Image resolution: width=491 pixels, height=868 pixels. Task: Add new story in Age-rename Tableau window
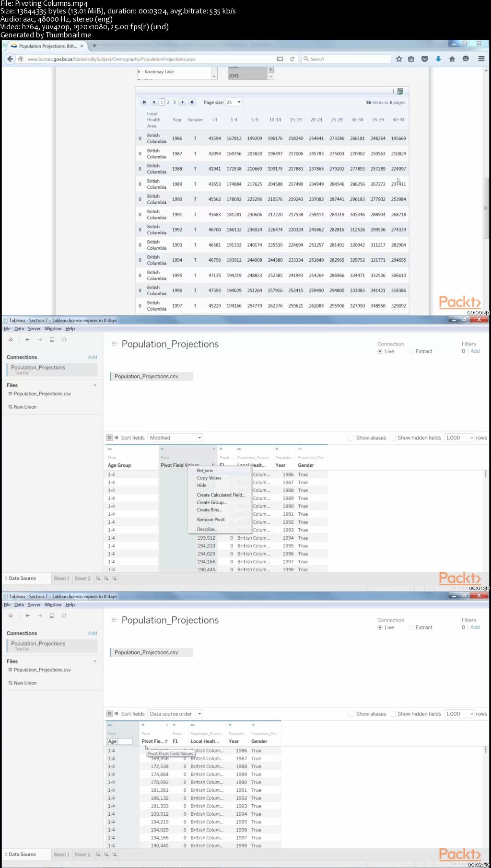click(115, 855)
